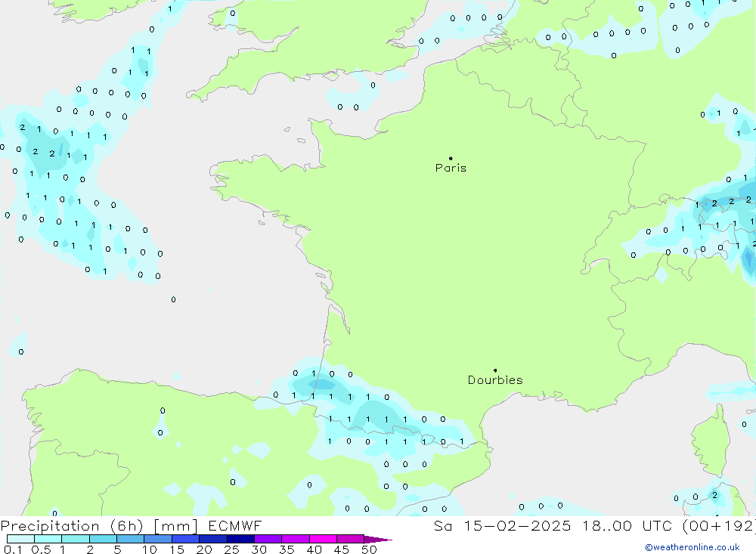Click the legend value 35
Image resolution: width=756 pixels, height=554 pixels.
(287, 549)
